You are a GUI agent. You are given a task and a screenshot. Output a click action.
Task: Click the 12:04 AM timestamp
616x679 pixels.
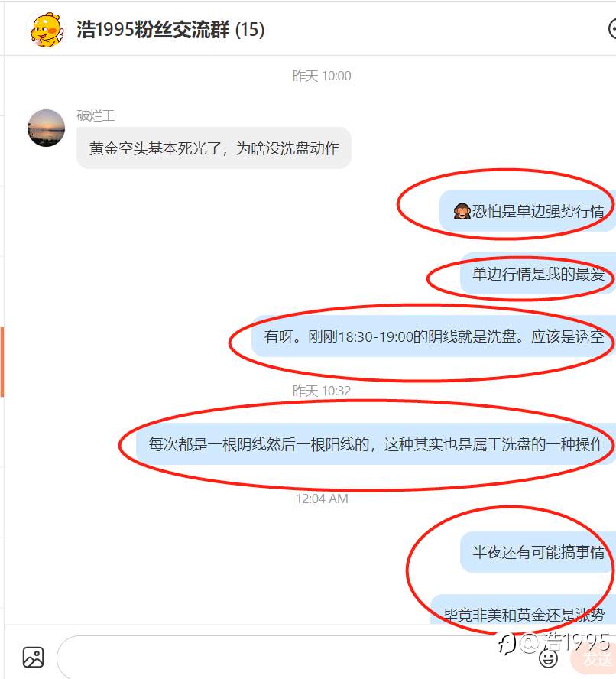(322, 499)
